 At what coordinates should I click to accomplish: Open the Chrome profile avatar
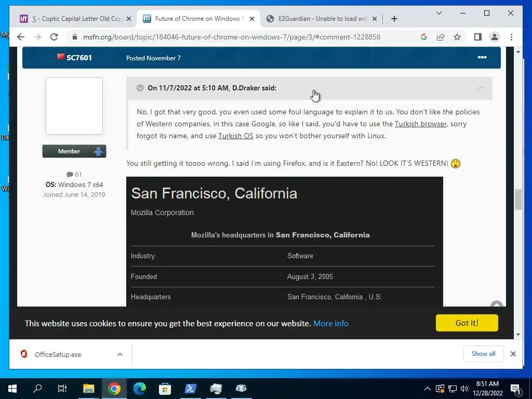pyautogui.click(x=495, y=37)
